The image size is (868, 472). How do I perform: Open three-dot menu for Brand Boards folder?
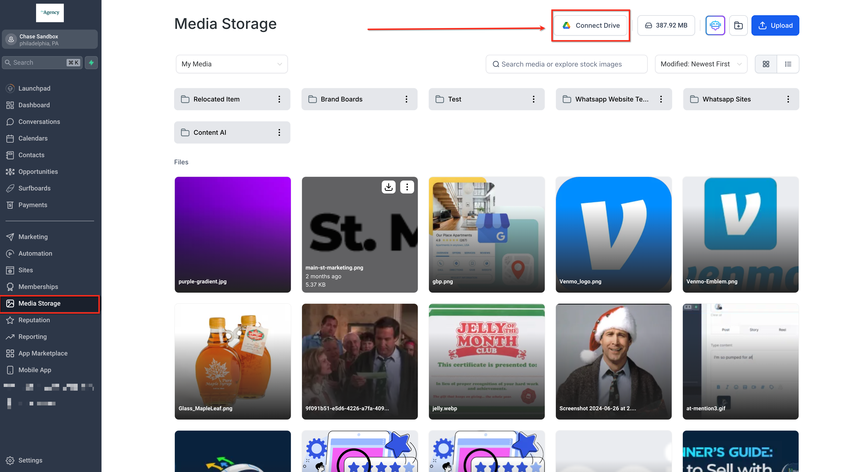(406, 99)
